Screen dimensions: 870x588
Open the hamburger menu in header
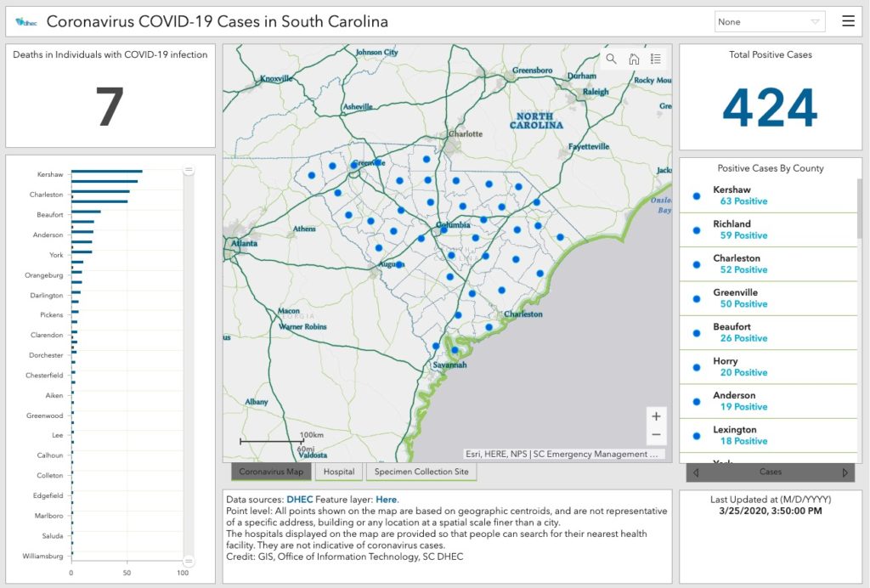pyautogui.click(x=848, y=21)
